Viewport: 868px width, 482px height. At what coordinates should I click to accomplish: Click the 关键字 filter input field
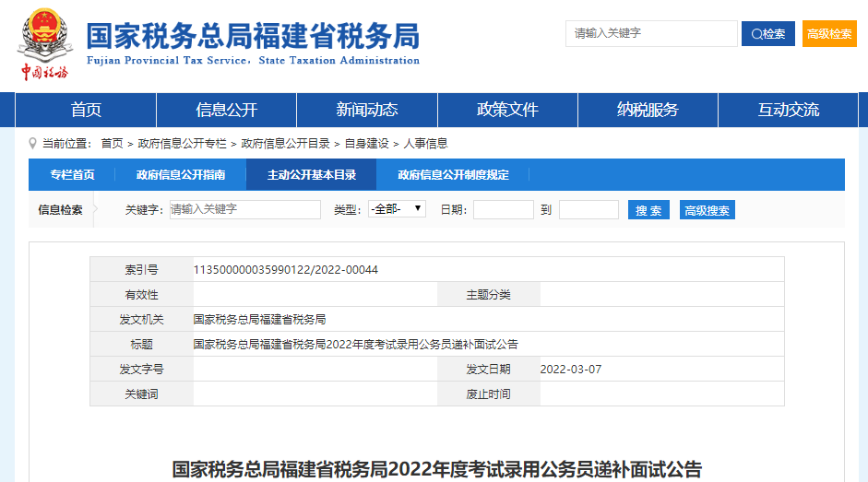244,209
